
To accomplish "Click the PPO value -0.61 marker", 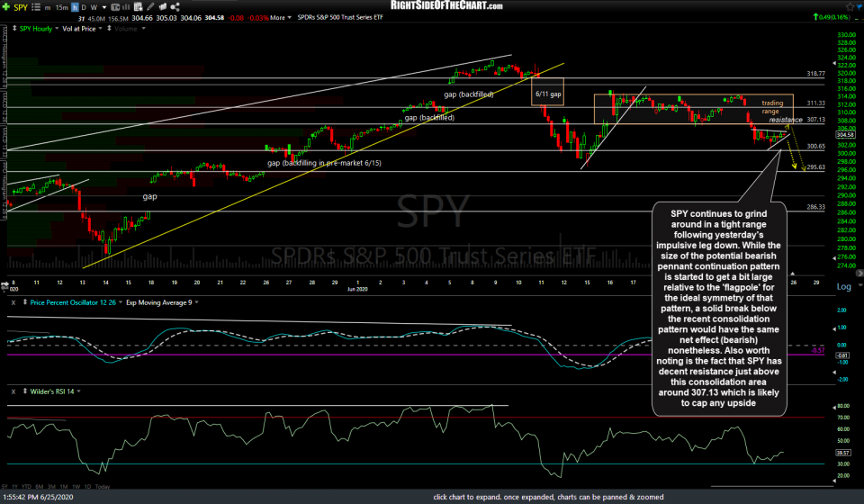I will pyautogui.click(x=843, y=355).
